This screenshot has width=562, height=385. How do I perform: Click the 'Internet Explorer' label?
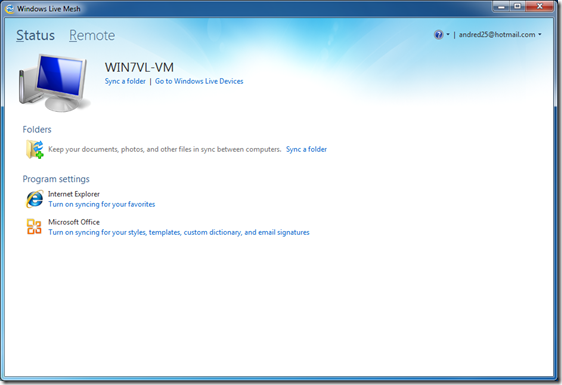coord(74,194)
